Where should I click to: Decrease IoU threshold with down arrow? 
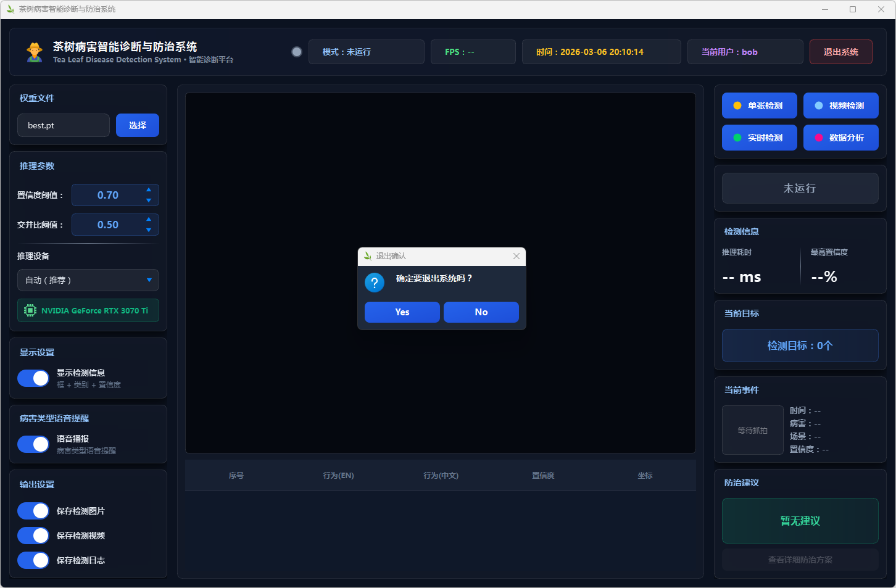pos(149,230)
